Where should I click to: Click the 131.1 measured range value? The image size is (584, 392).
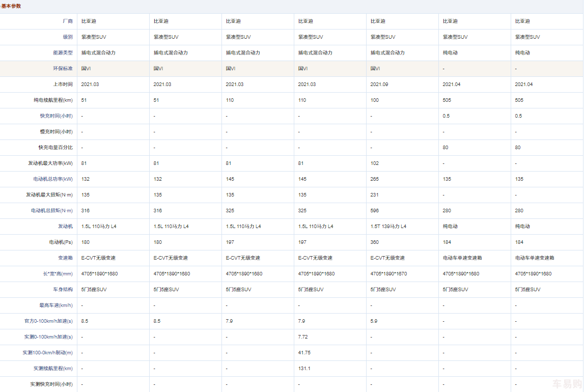(x=304, y=369)
